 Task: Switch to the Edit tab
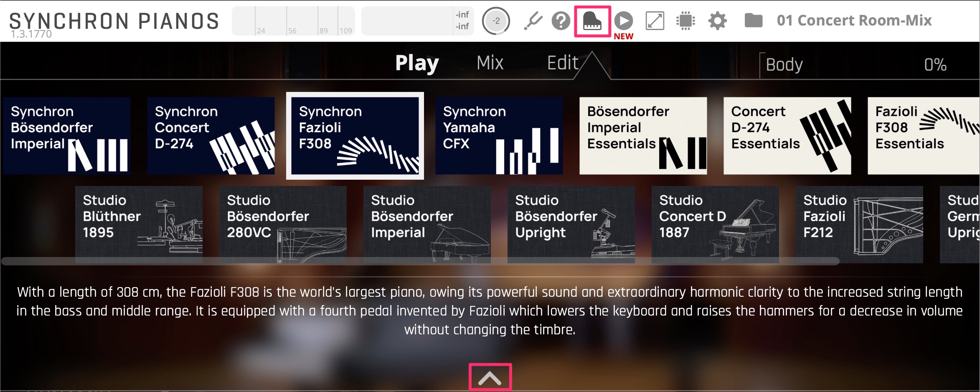click(x=562, y=63)
